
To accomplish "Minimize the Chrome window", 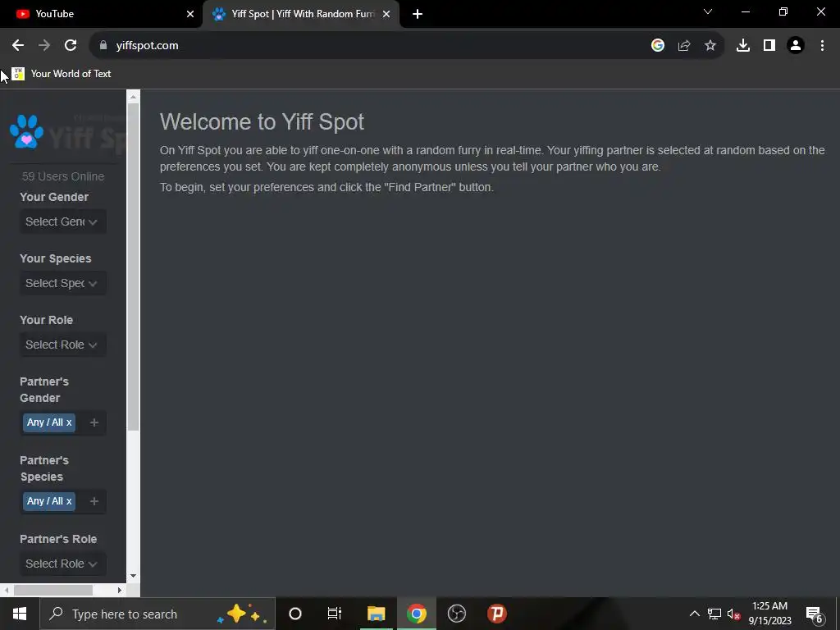I will [745, 11].
